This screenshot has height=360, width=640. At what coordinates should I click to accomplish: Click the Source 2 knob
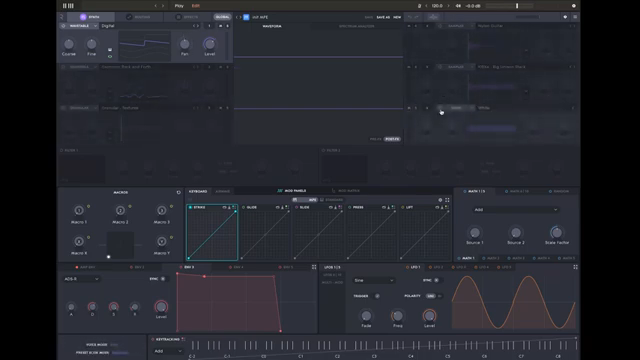(x=516, y=232)
